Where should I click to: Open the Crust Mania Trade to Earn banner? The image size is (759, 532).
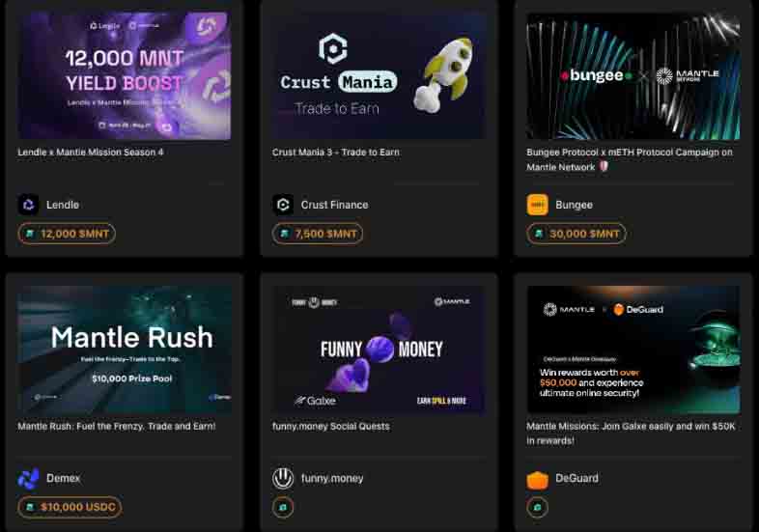tap(379, 76)
